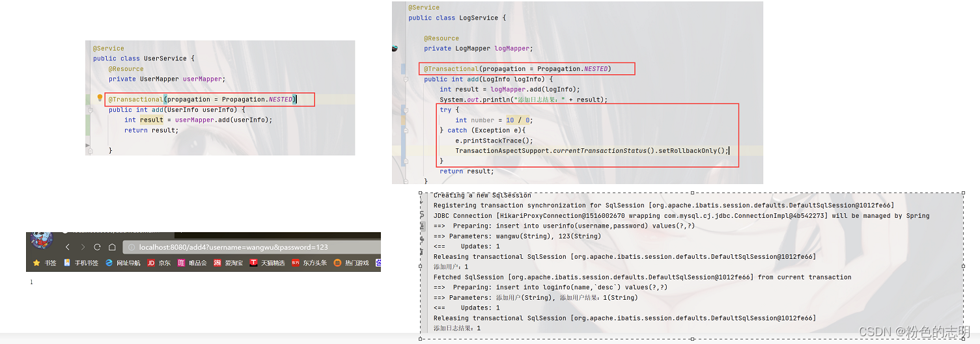Click 'int number = 10 / 0;' line
This screenshot has height=344, width=980.
pyautogui.click(x=494, y=120)
